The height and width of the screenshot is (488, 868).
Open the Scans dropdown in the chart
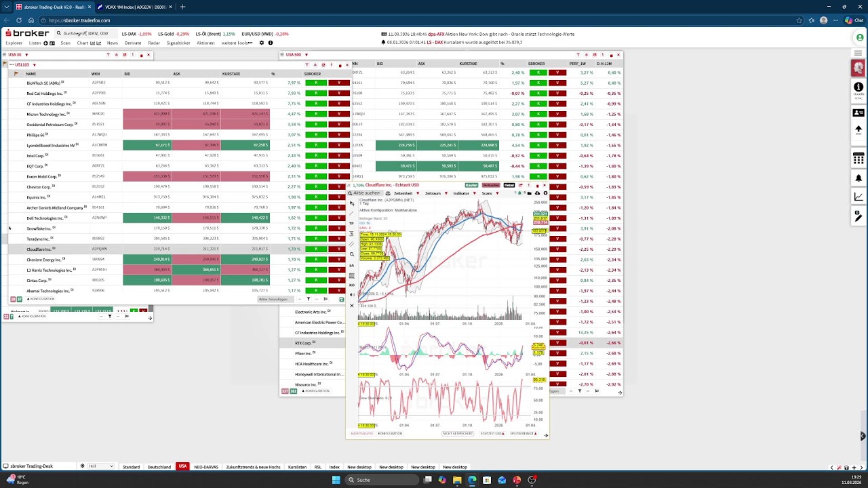(490, 193)
